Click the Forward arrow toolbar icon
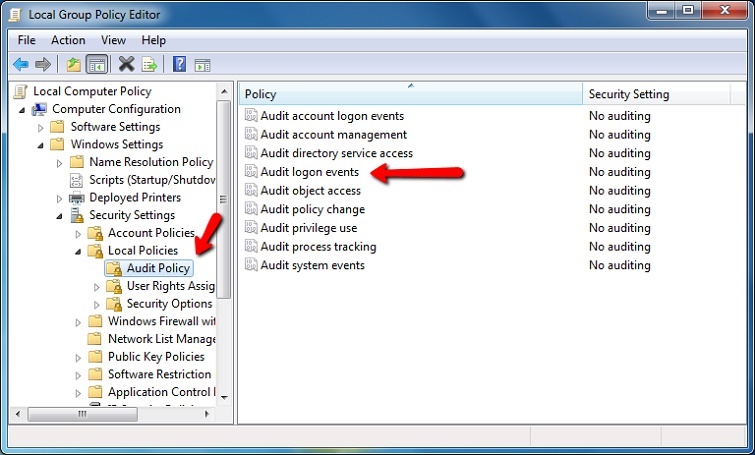Viewport: 755px width, 455px height. [x=43, y=65]
